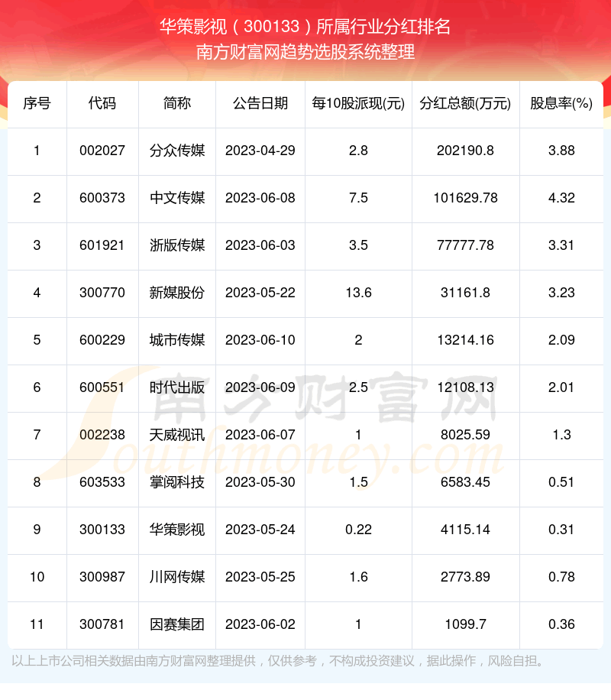Select the 时代出版 stock name
Screen dimensions: 611x700
177,387
